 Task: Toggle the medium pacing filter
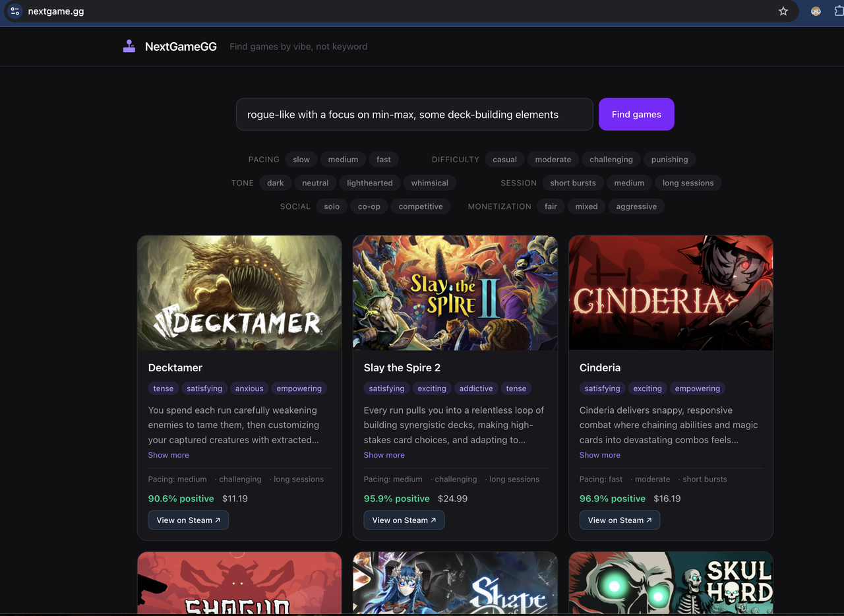click(343, 160)
